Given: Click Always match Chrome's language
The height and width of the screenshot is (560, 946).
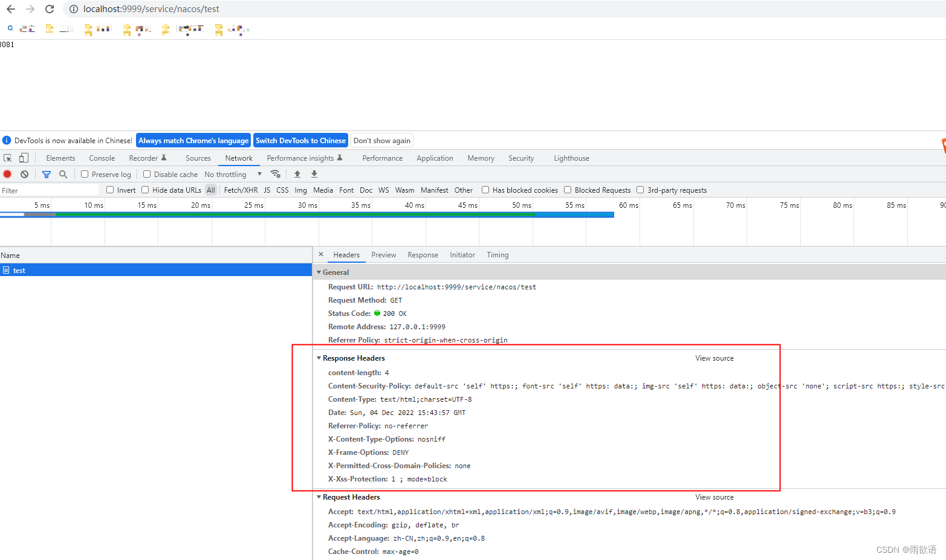Looking at the screenshot, I should [193, 141].
